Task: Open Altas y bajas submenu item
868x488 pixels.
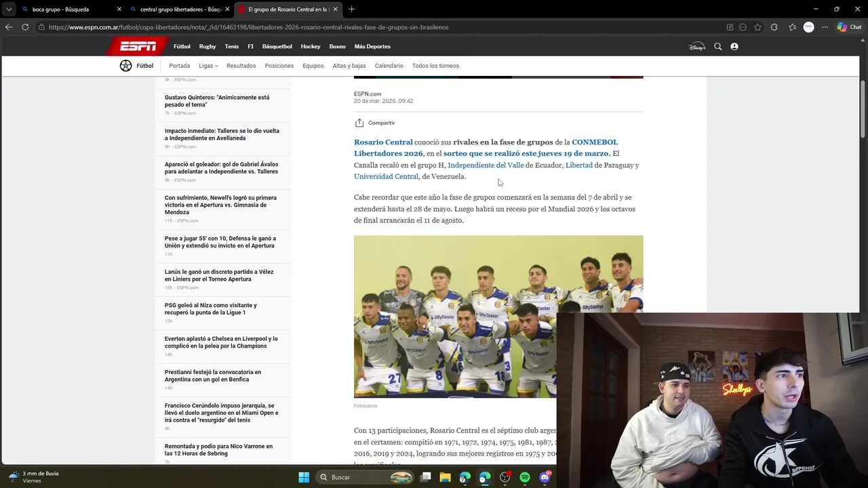Action: point(349,66)
